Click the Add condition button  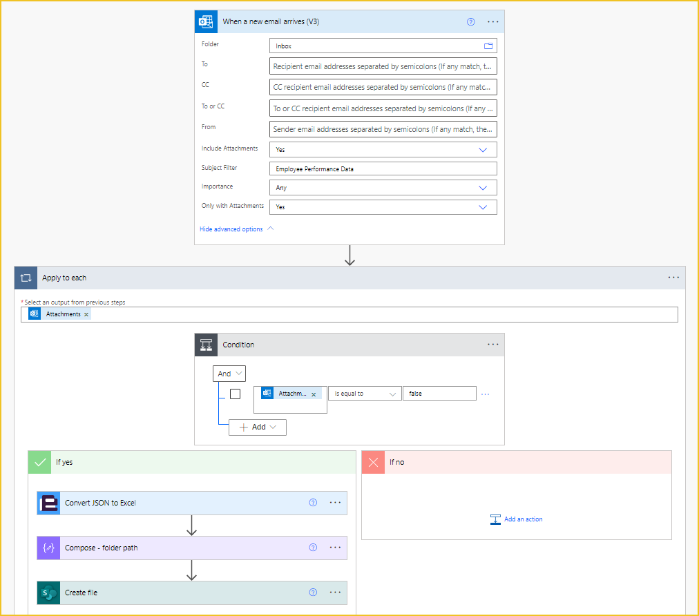[x=257, y=427]
